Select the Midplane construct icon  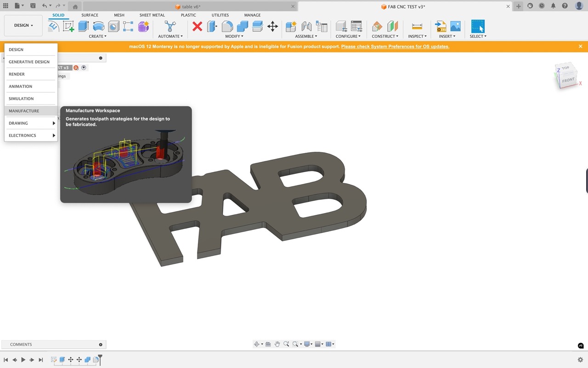point(392,26)
